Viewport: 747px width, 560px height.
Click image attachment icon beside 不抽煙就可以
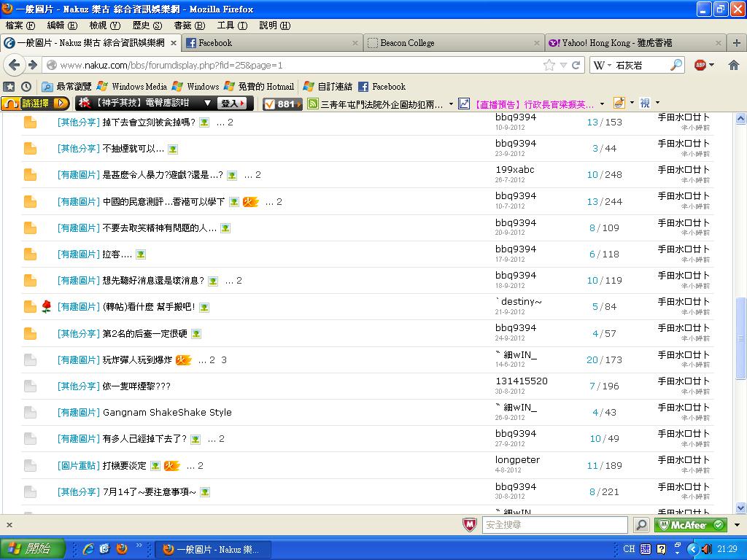(173, 149)
